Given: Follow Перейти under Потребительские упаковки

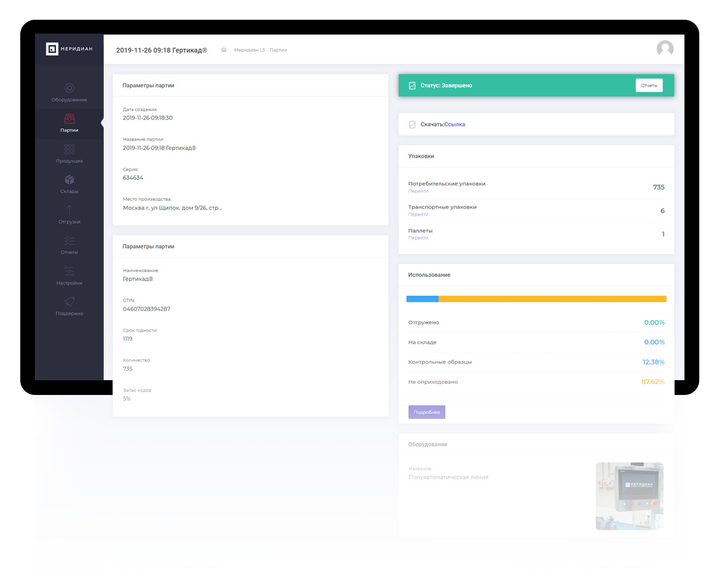Looking at the screenshot, I should [418, 191].
